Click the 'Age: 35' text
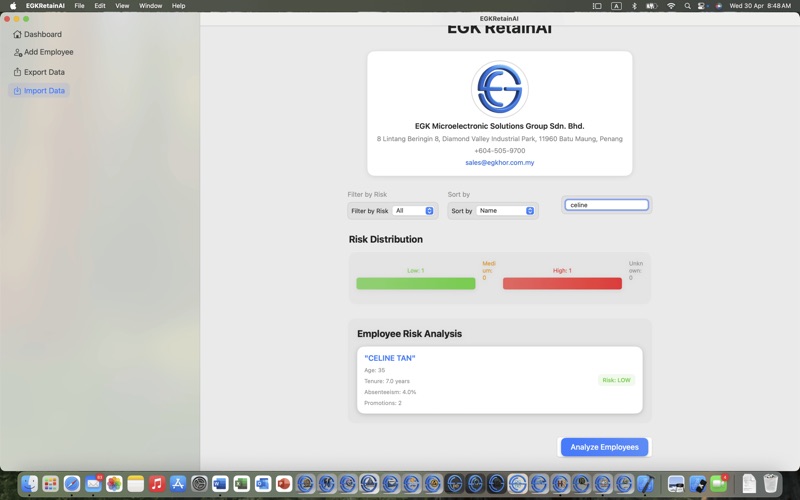Image resolution: width=800 pixels, height=500 pixels. click(x=374, y=370)
